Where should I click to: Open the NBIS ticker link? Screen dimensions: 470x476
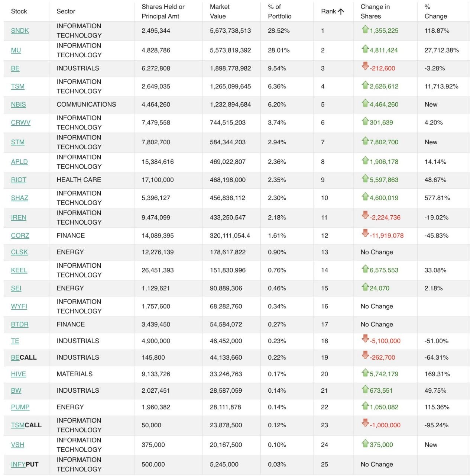[x=19, y=104]
